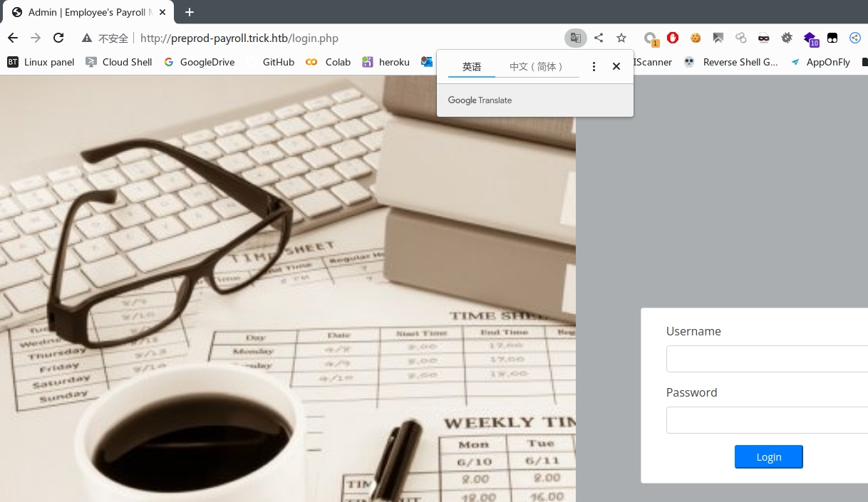Screen dimensions: 868x502
Task: Switch to 中文（简体） translation tab
Action: tap(537, 66)
